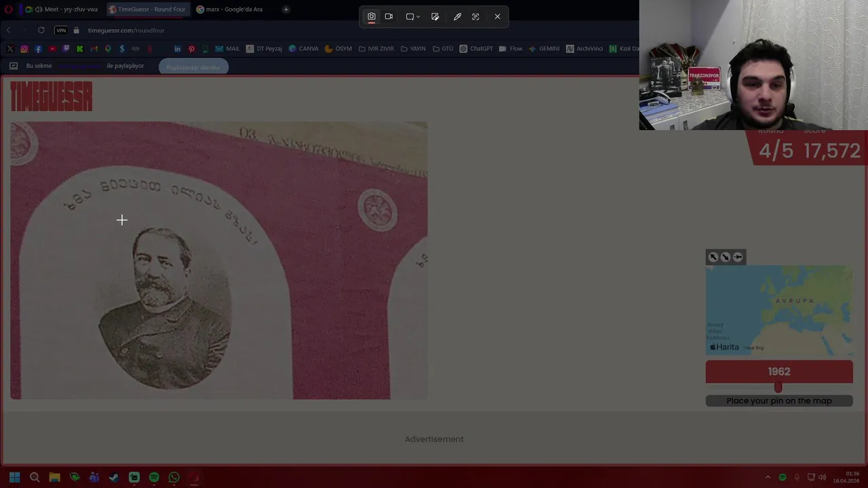Switch to the Meet - yry-zfuv-vwa tab
Viewport: 868px width, 488px height.
pyautogui.click(x=62, y=9)
